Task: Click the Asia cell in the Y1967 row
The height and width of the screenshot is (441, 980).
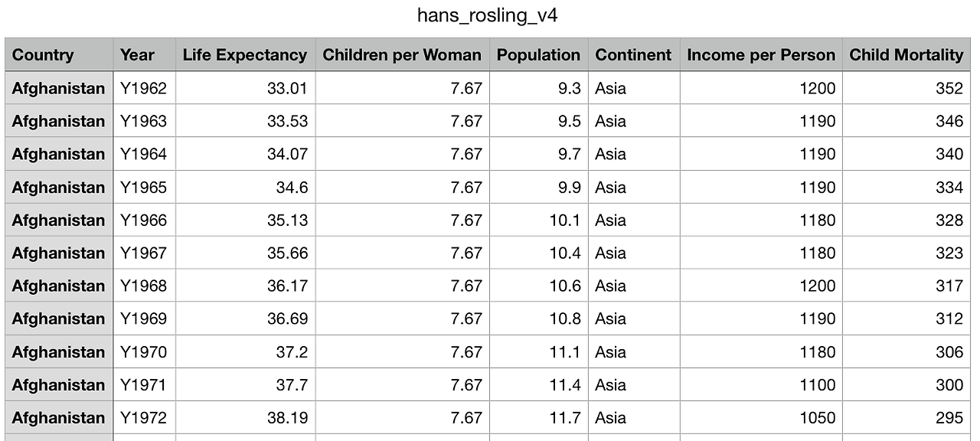Action: [x=610, y=253]
